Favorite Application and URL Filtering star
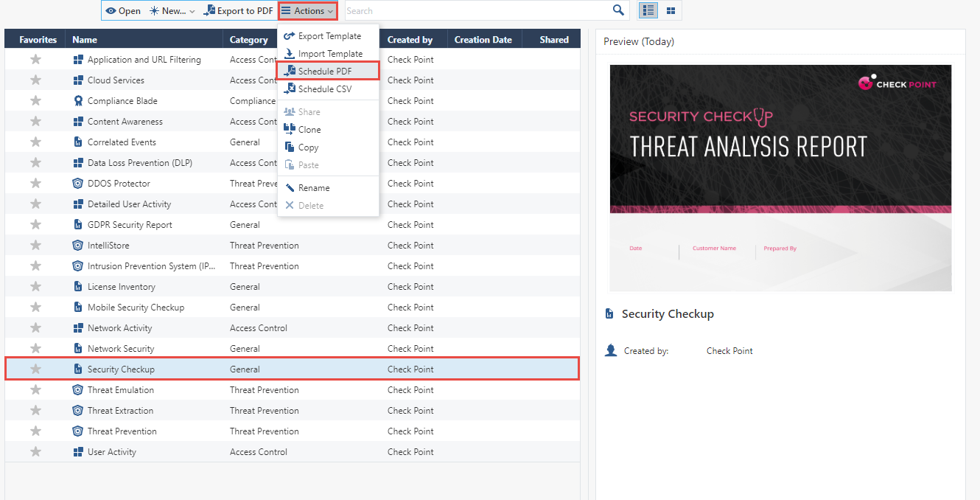Screen dimensions: 980x500 (x=35, y=59)
